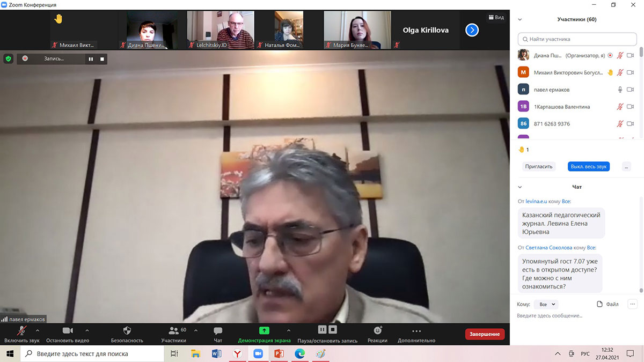Open PowerPoint from the taskbar
The width and height of the screenshot is (644, 362).
tap(279, 353)
